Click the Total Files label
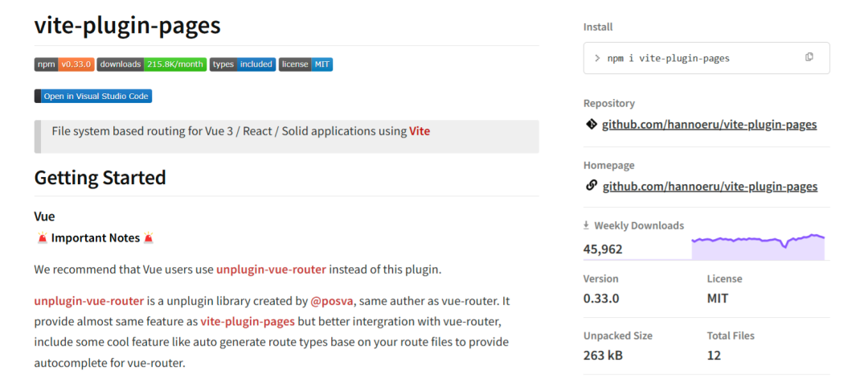The width and height of the screenshot is (868, 379). pos(731,336)
